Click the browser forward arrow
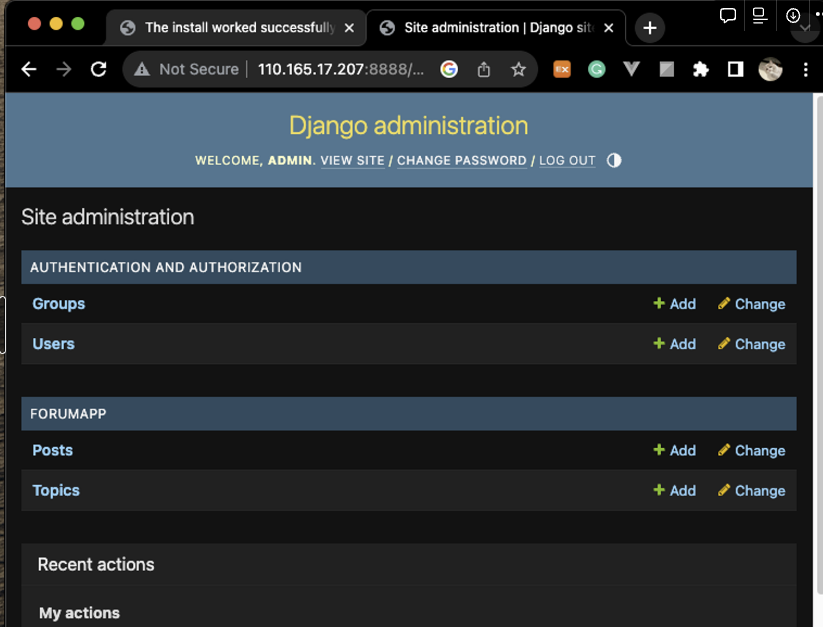823x627 pixels. click(x=64, y=69)
